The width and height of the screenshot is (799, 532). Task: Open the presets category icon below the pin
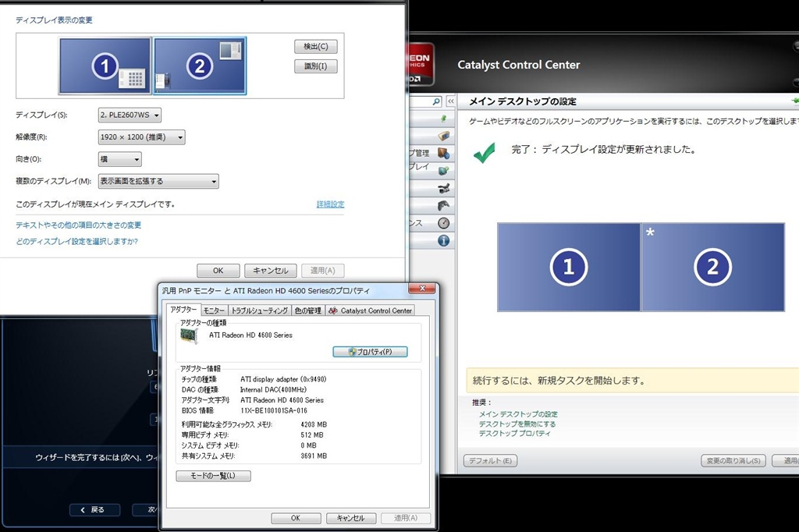coord(444,136)
